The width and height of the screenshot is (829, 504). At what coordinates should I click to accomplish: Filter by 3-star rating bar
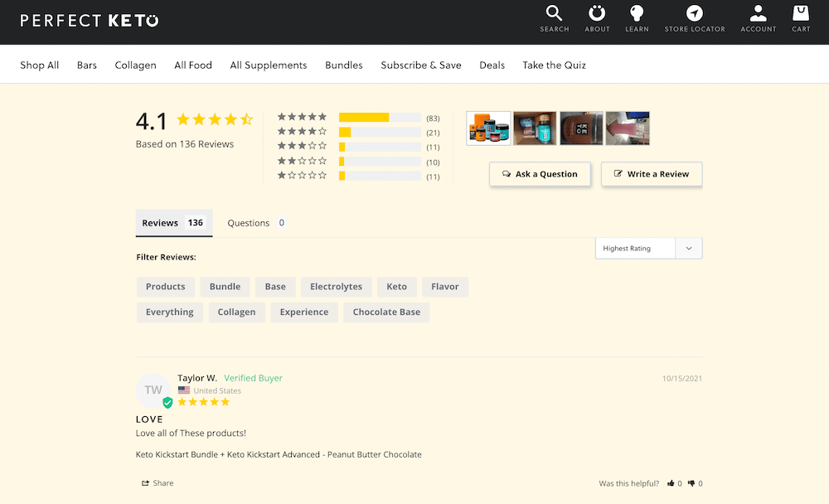(x=380, y=147)
